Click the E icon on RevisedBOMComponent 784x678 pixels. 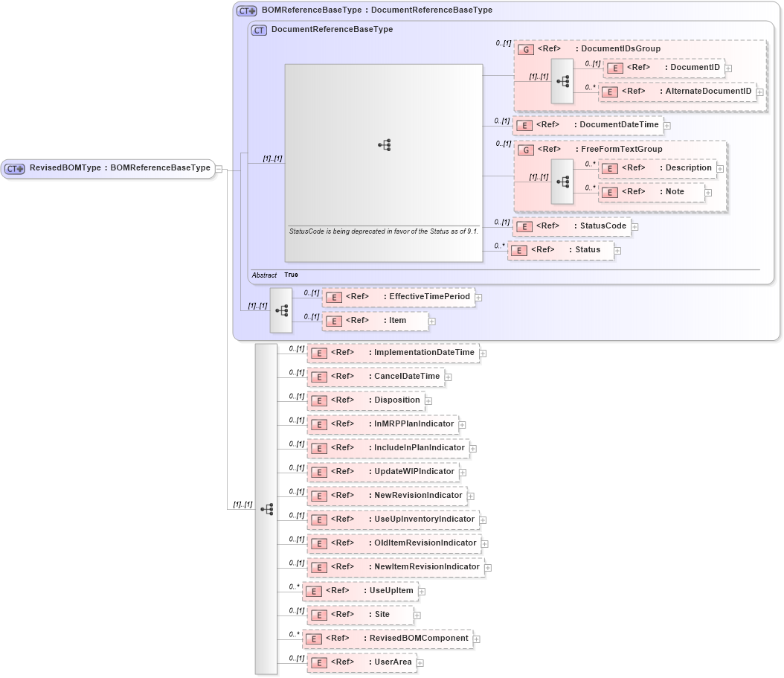[315, 638]
